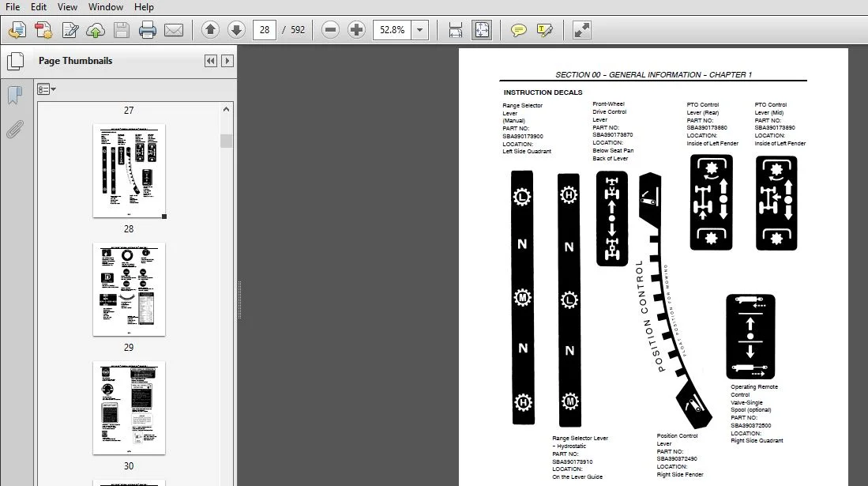
Task: Open the Page Thumbnails panel icon
Action: (16, 61)
